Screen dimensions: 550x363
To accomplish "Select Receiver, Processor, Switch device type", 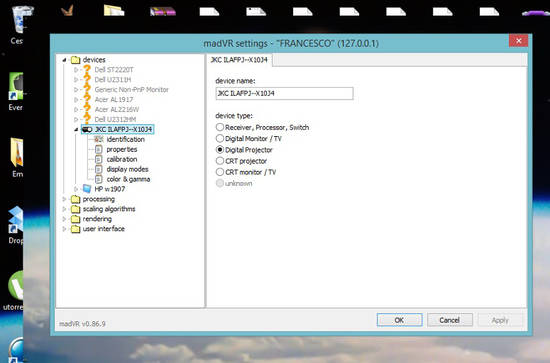I will 220,127.
